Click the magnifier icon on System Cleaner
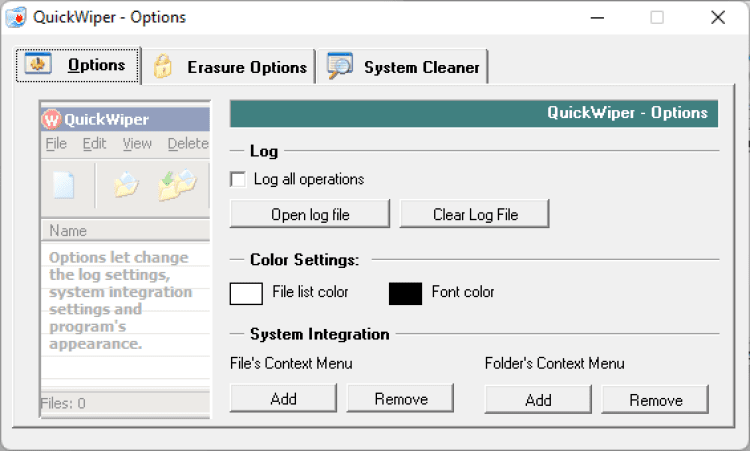The width and height of the screenshot is (750, 451). (340, 66)
